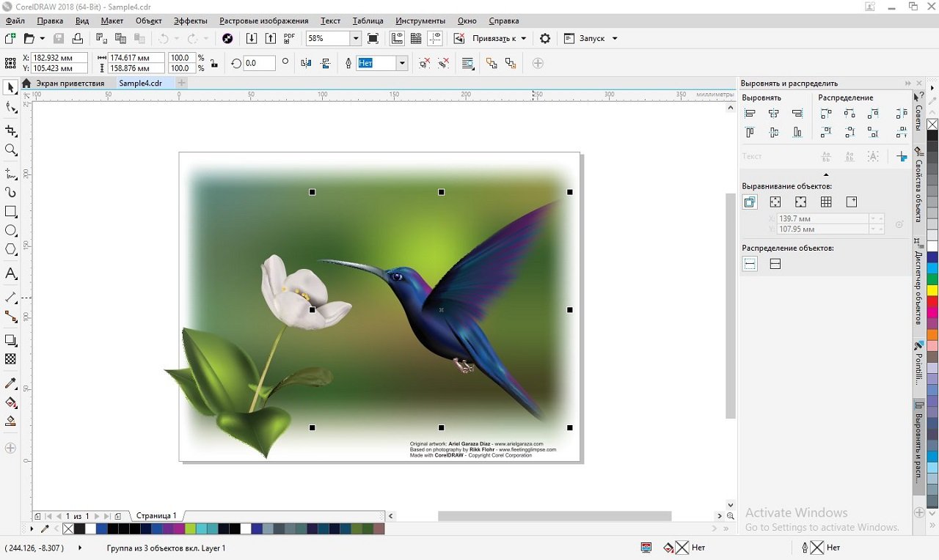The image size is (939, 560).
Task: Pick the Ellipse tool
Action: point(11,231)
